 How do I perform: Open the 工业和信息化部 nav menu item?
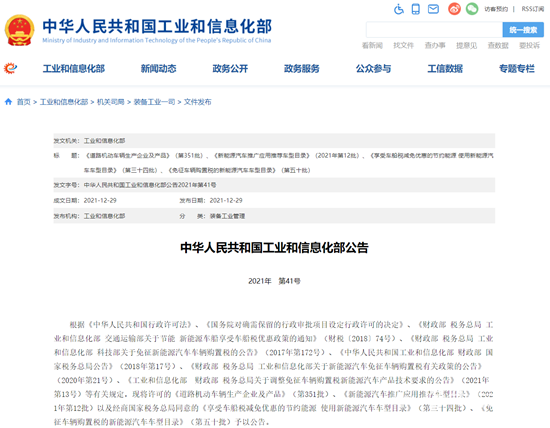point(74,69)
